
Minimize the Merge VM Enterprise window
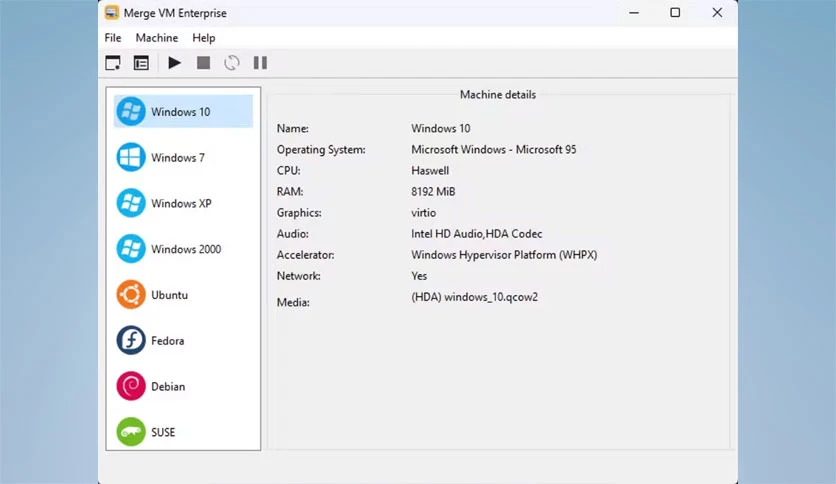634,13
